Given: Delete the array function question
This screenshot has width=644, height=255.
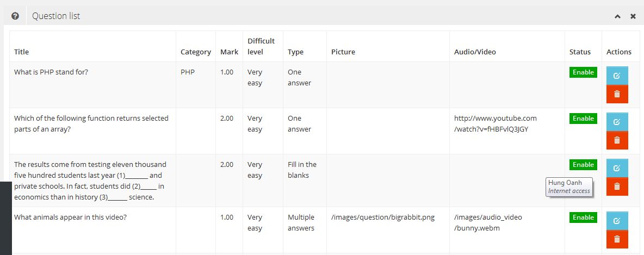Looking at the screenshot, I should coord(617,140).
